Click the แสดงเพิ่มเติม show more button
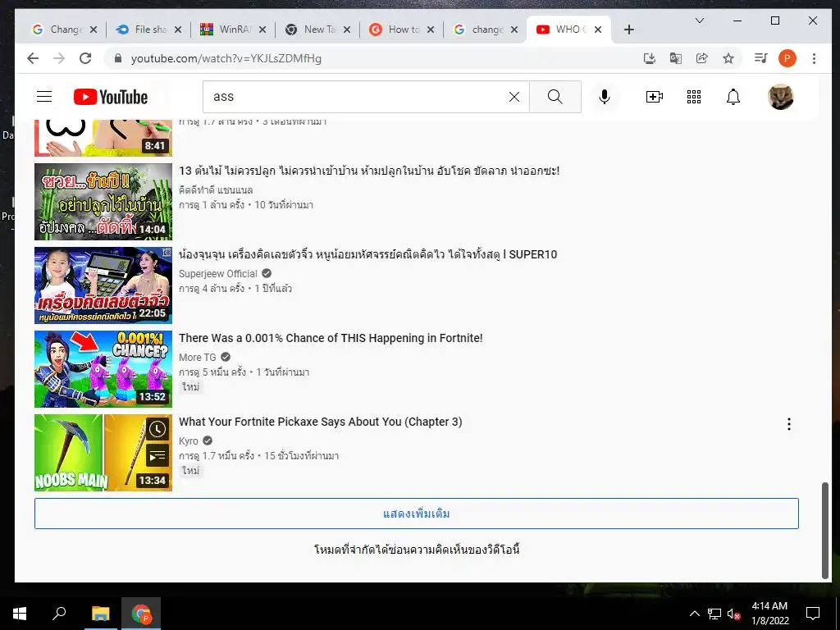This screenshot has height=630, width=840. (x=416, y=514)
